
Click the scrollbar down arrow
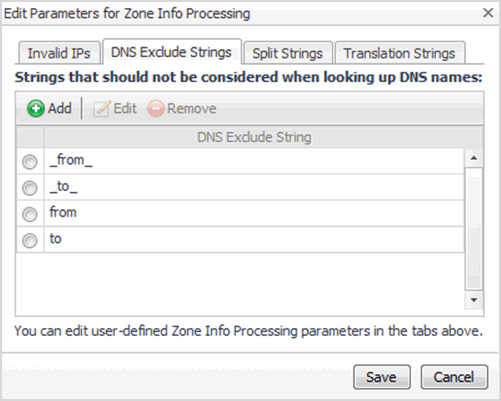coord(474,299)
